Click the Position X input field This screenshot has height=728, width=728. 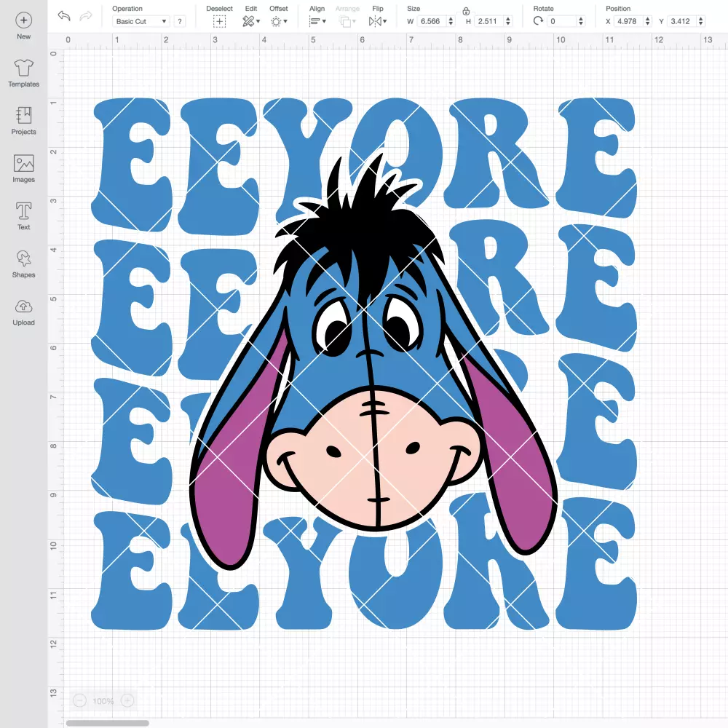pyautogui.click(x=629, y=21)
